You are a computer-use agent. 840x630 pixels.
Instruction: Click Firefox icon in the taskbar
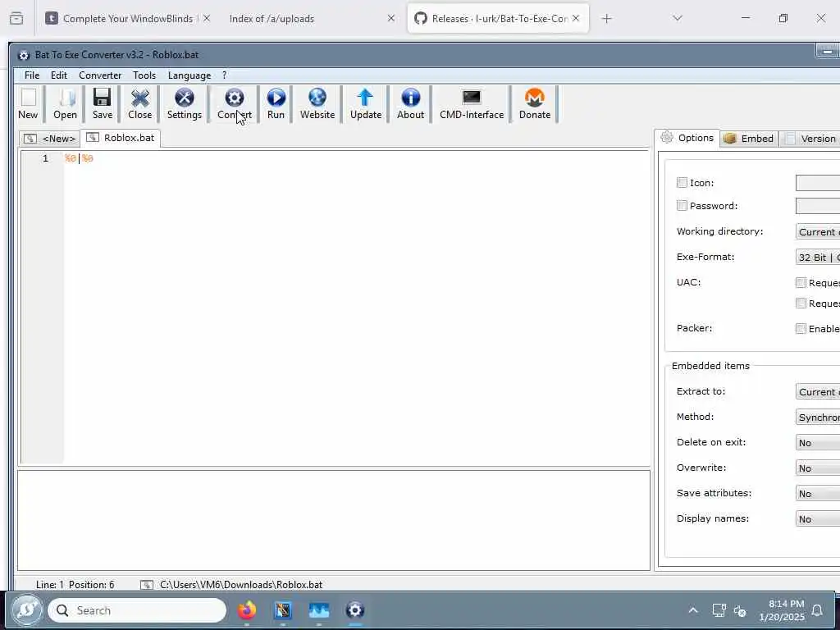pos(247,610)
